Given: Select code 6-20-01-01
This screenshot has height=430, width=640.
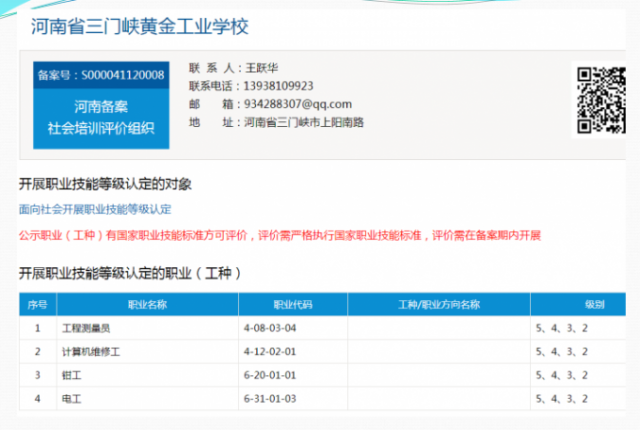Looking at the screenshot, I should 270,375.
